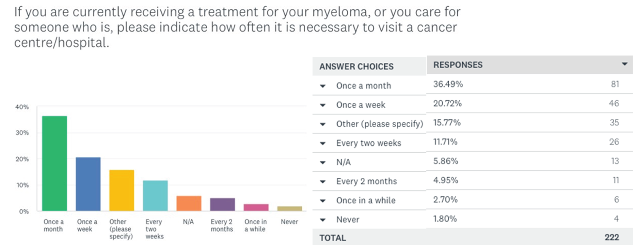Click the ANSWER CHOICES column header

[356, 67]
